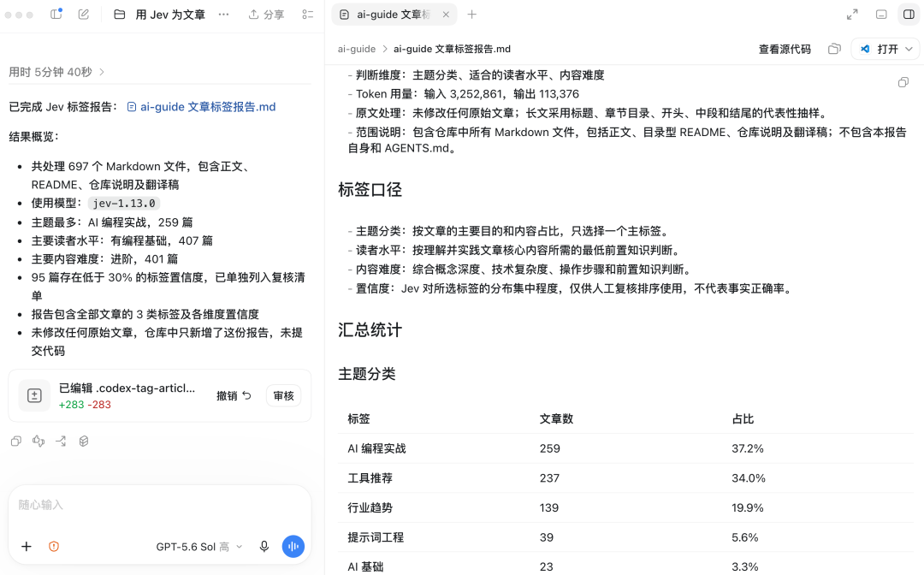Click 查看源代码 to view source
This screenshot has height=575, width=924.
click(x=785, y=49)
